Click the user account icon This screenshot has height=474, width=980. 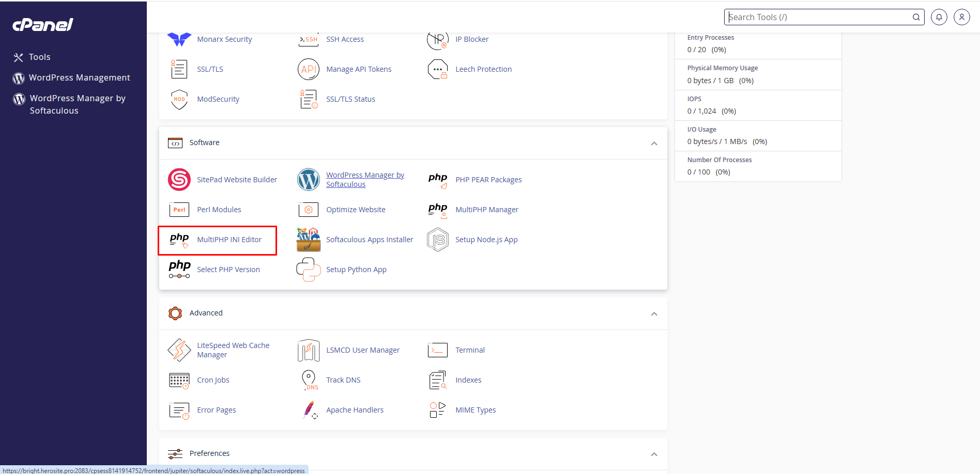point(961,17)
